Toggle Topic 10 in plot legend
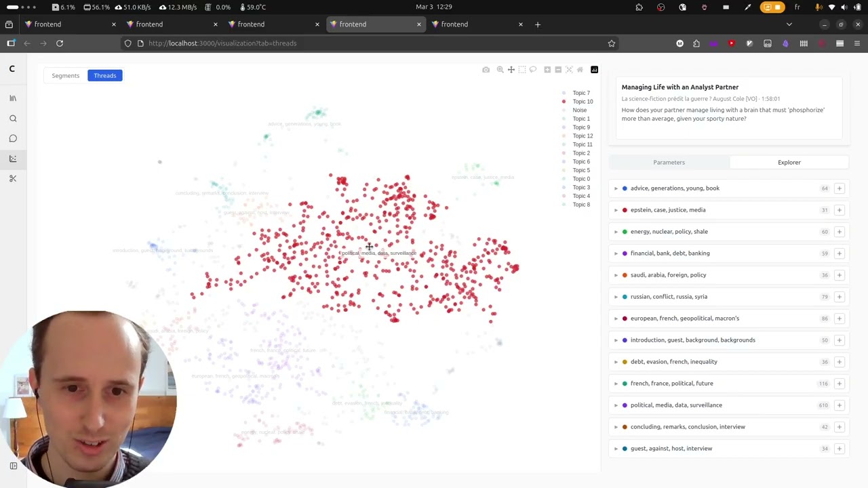This screenshot has width=868, height=488. (578, 102)
